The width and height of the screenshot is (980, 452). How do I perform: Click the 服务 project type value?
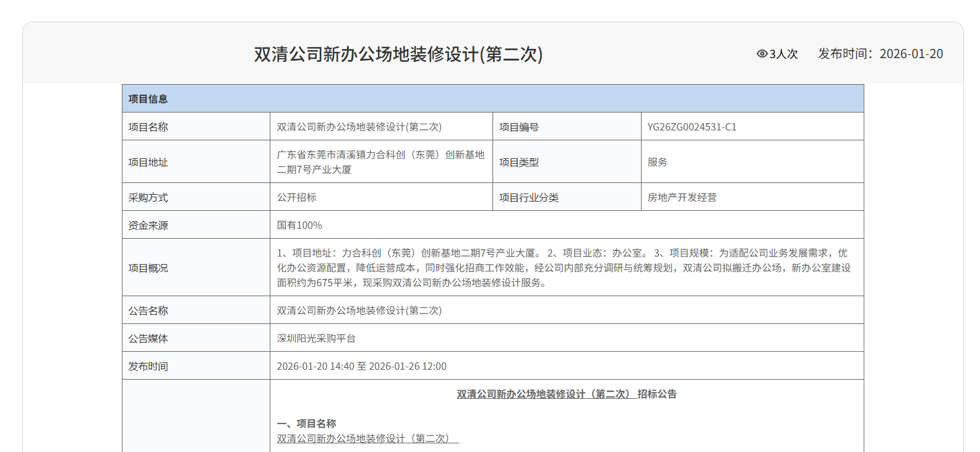coord(657,162)
